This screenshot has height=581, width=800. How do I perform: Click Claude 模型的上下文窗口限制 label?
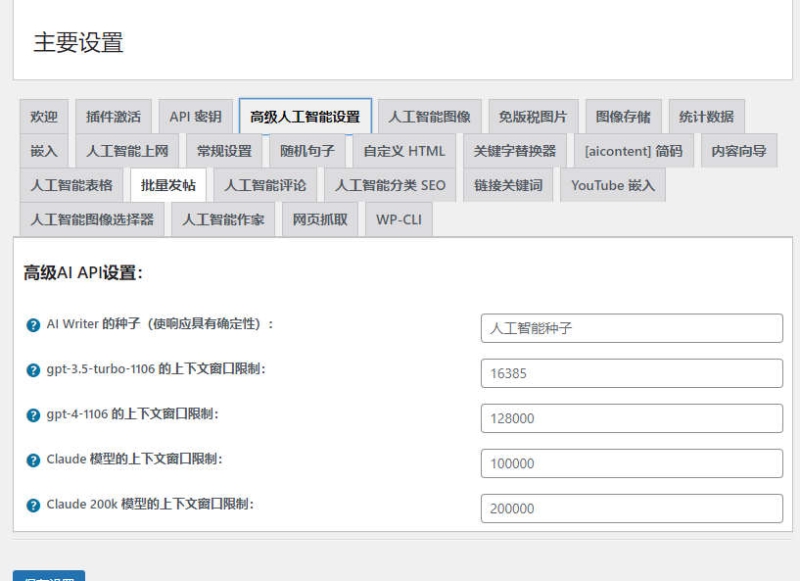coord(134,459)
